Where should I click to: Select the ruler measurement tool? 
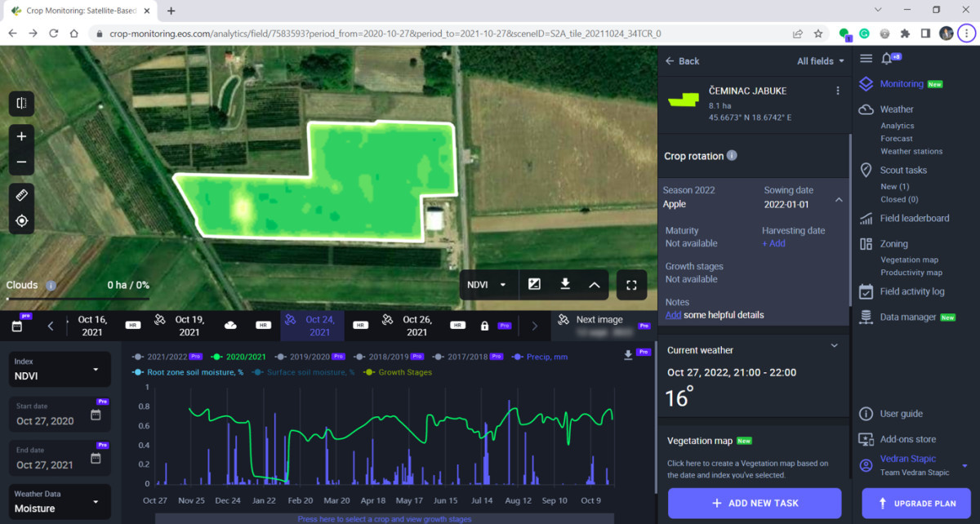point(21,195)
